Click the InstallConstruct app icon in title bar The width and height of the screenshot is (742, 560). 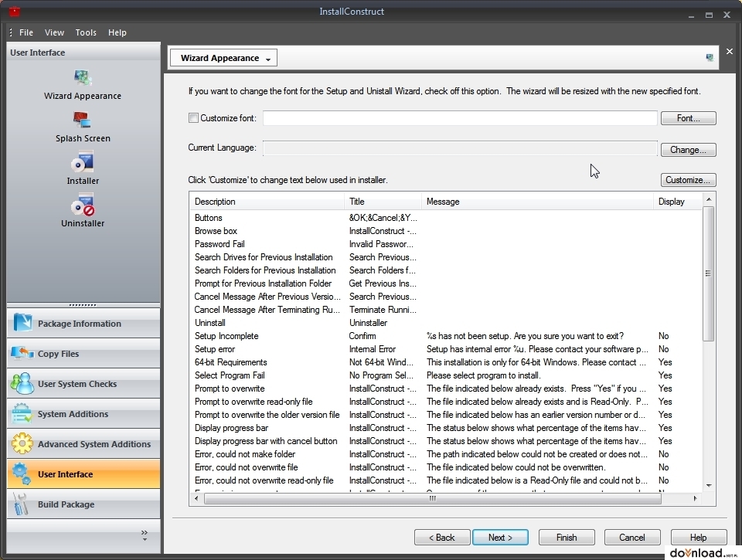(x=14, y=12)
